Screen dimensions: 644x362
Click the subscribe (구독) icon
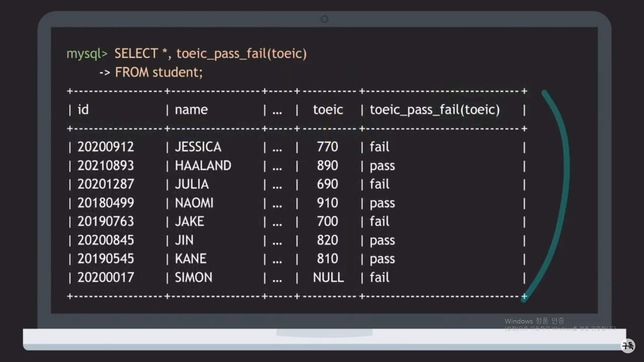(628, 346)
